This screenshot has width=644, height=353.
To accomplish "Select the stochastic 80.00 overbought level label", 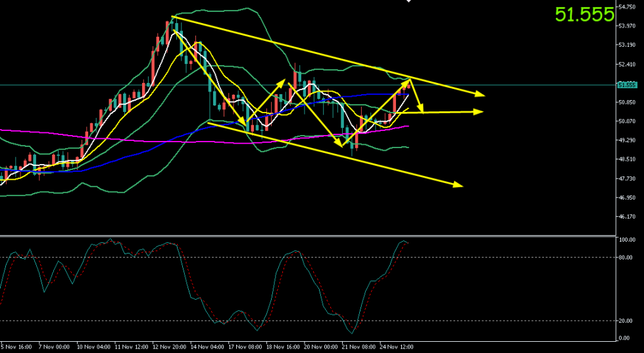I will click(628, 258).
